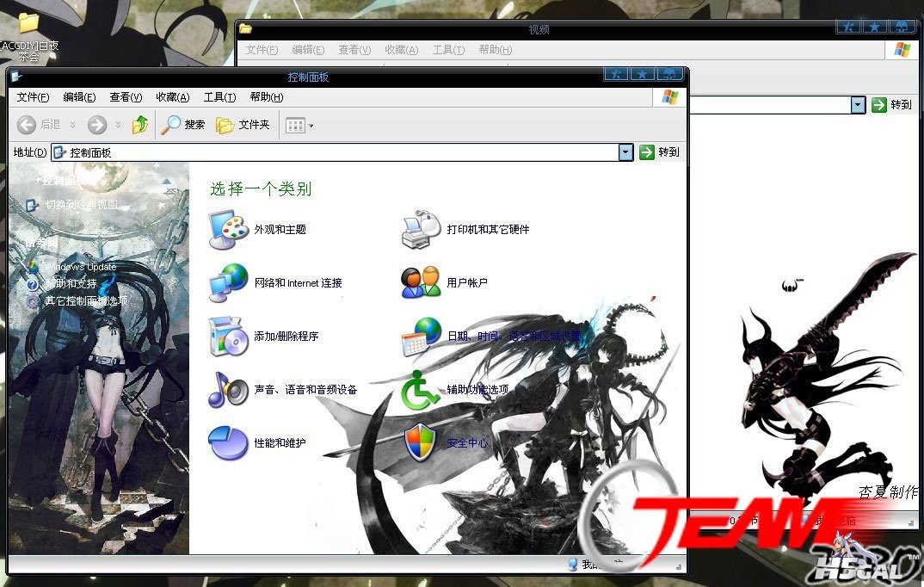Viewport: 924px width, 587px height.
Task: Open the 辅助功能选项 accessibility icon
Action: [420, 390]
